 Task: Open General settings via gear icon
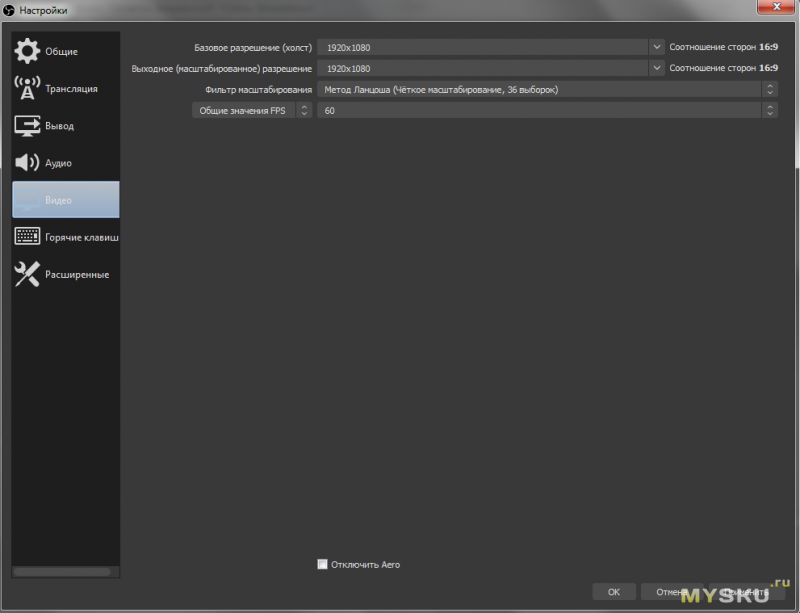click(27, 51)
